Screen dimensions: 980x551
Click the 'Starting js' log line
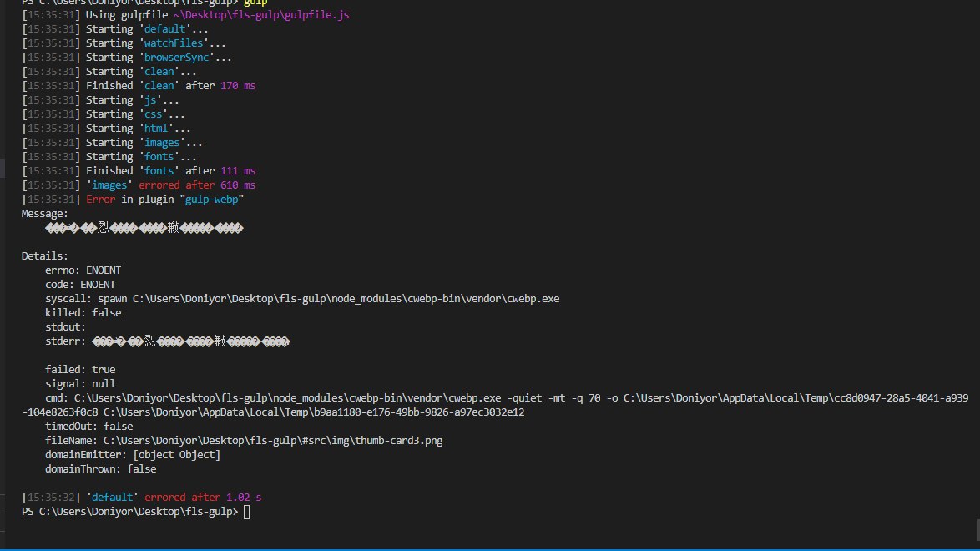pos(101,100)
